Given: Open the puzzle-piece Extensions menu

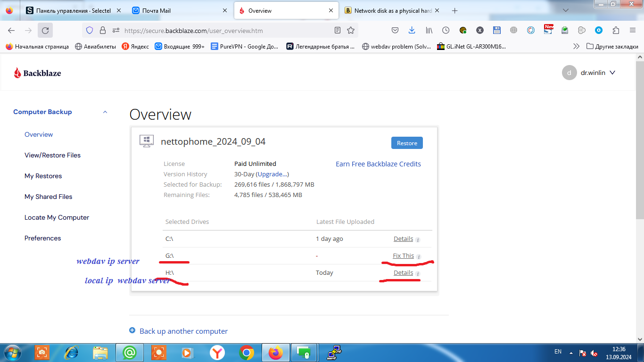Looking at the screenshot, I should tap(616, 30).
